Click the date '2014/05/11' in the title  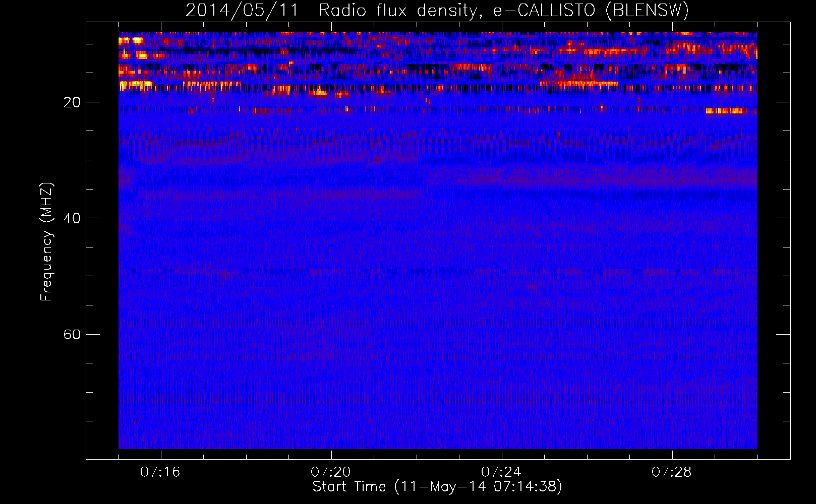tap(242, 10)
